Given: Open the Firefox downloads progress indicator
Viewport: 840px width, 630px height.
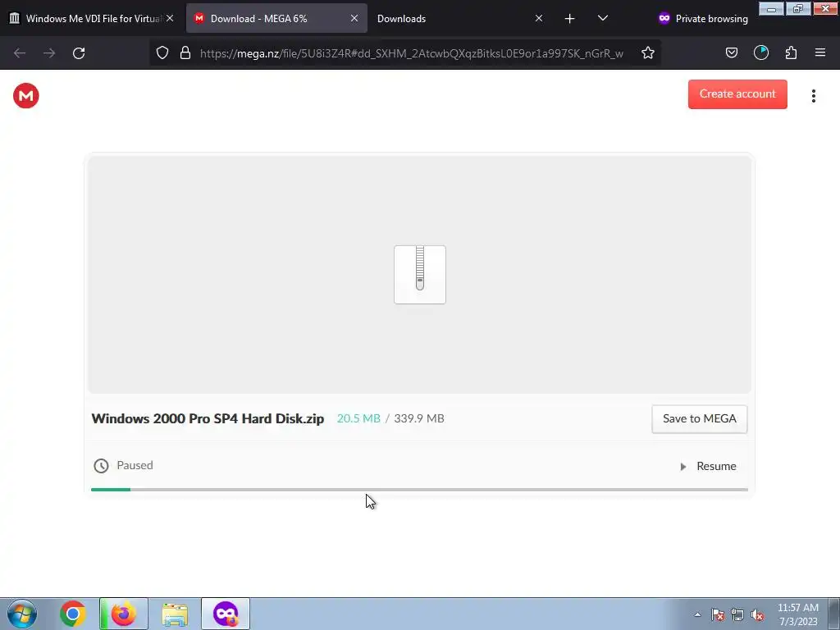Looking at the screenshot, I should point(760,52).
